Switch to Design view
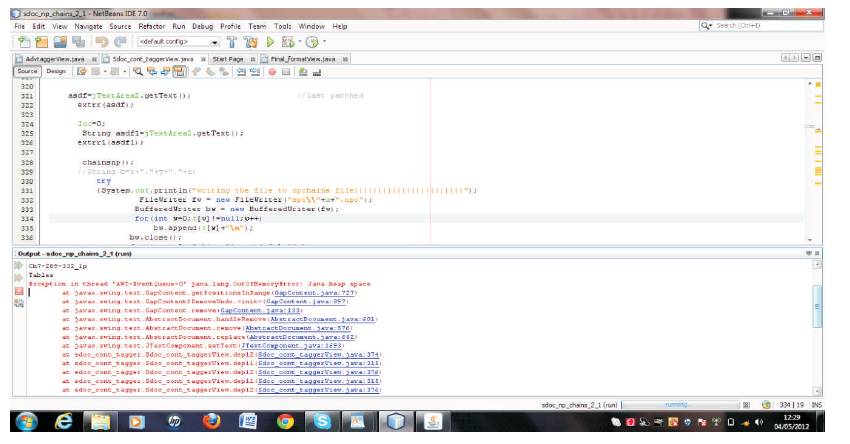 click(56, 71)
